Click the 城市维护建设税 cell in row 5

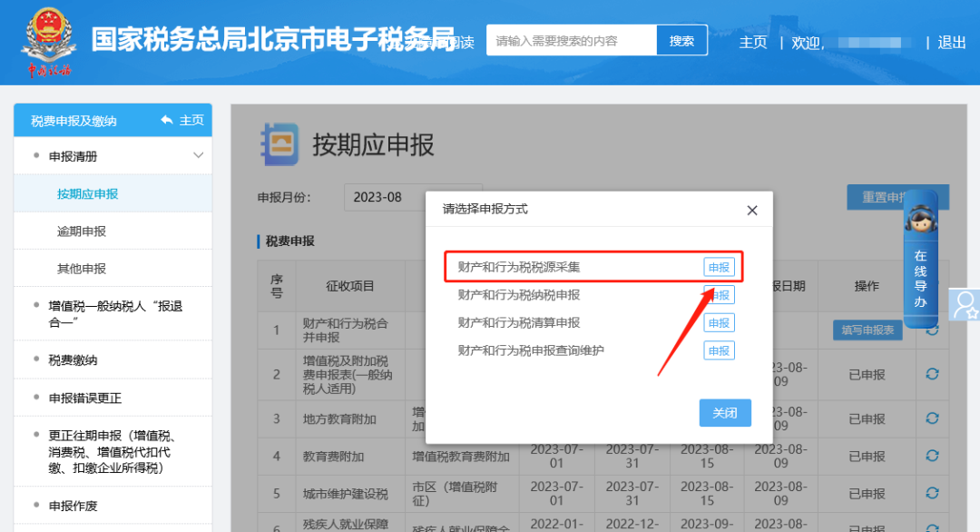350,494
